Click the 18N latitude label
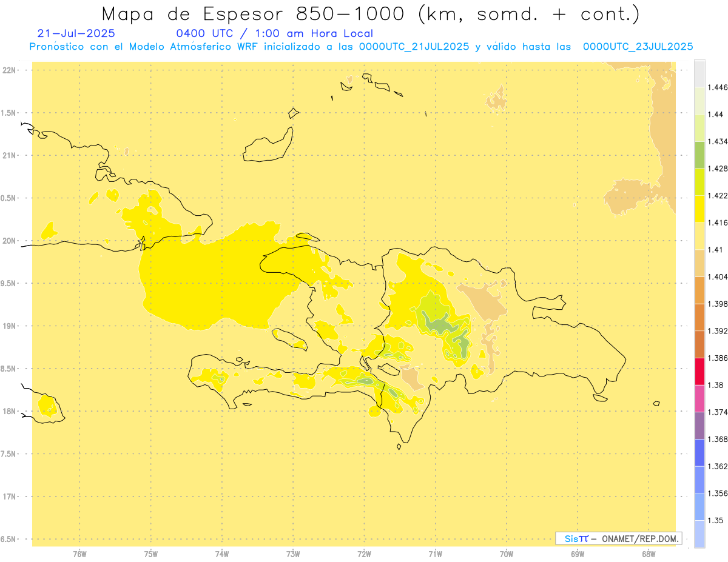Image resolution: width=728 pixels, height=562 pixels. [x=10, y=412]
